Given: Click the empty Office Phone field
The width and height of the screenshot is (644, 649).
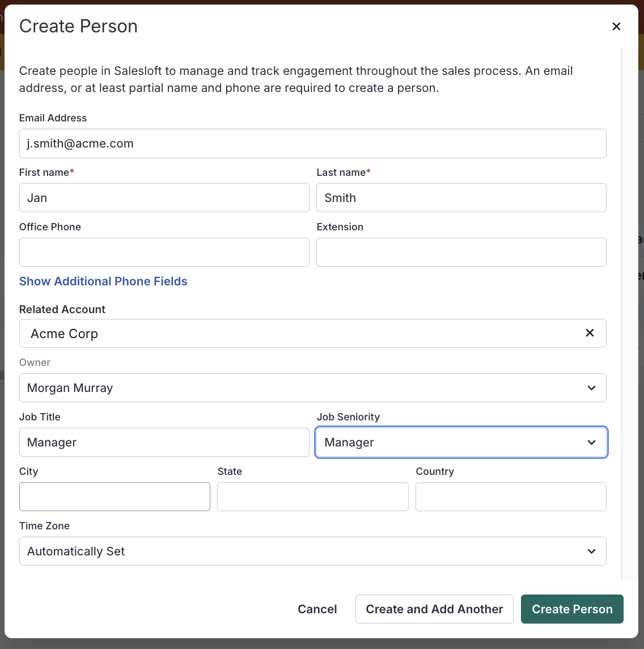Looking at the screenshot, I should [x=164, y=252].
